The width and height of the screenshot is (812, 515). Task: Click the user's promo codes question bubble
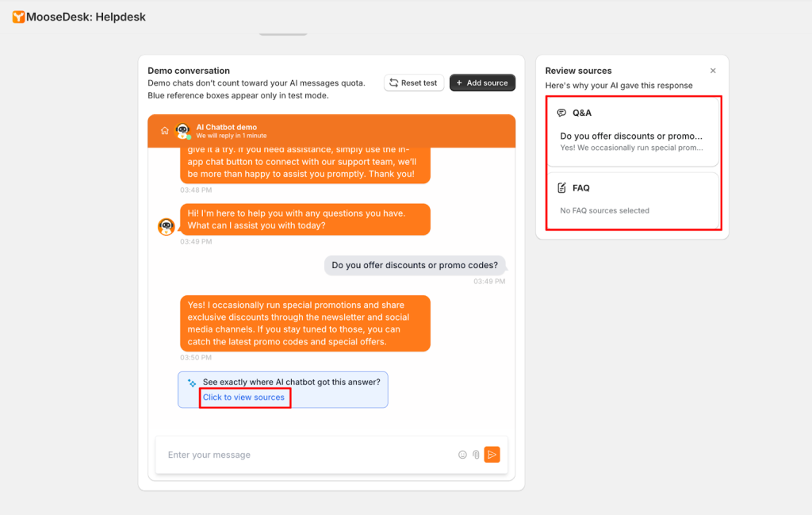(x=415, y=266)
